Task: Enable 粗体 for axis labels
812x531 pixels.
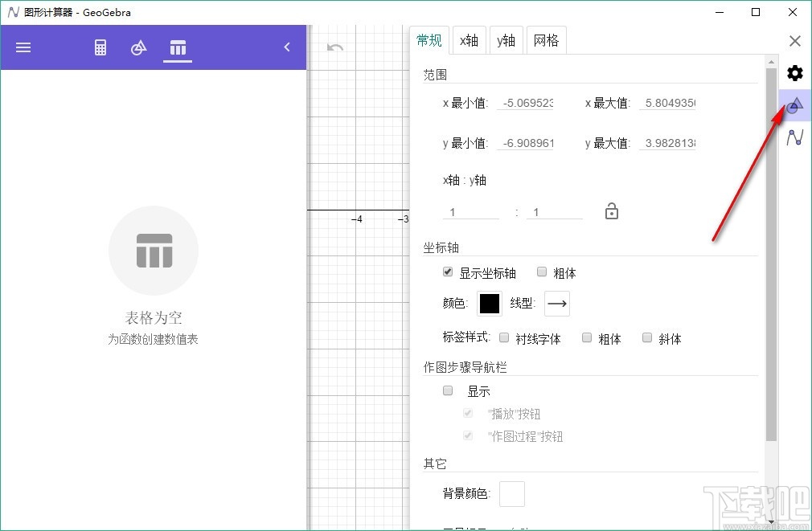Action: click(542, 272)
